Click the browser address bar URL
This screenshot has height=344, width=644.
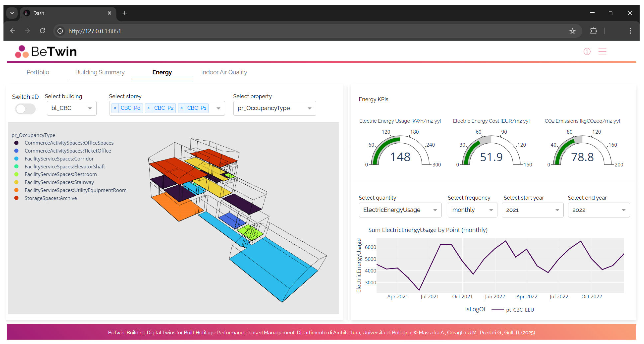pyautogui.click(x=95, y=31)
